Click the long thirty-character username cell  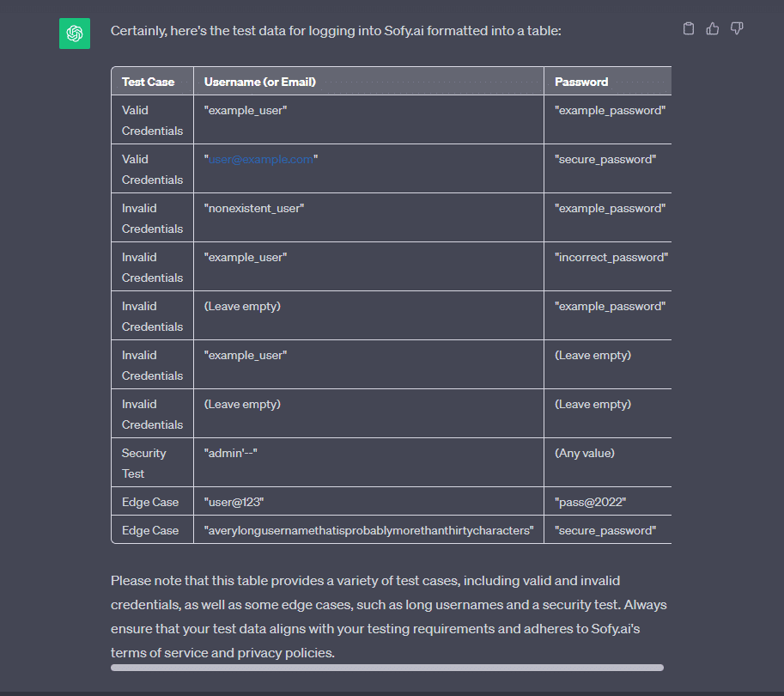(368, 530)
